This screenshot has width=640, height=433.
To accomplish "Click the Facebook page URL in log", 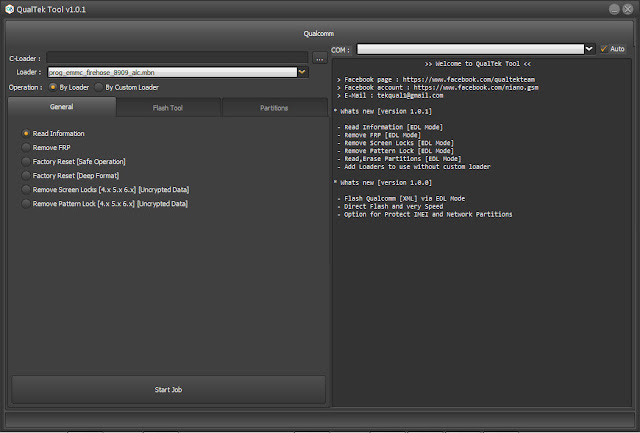I will pos(469,80).
